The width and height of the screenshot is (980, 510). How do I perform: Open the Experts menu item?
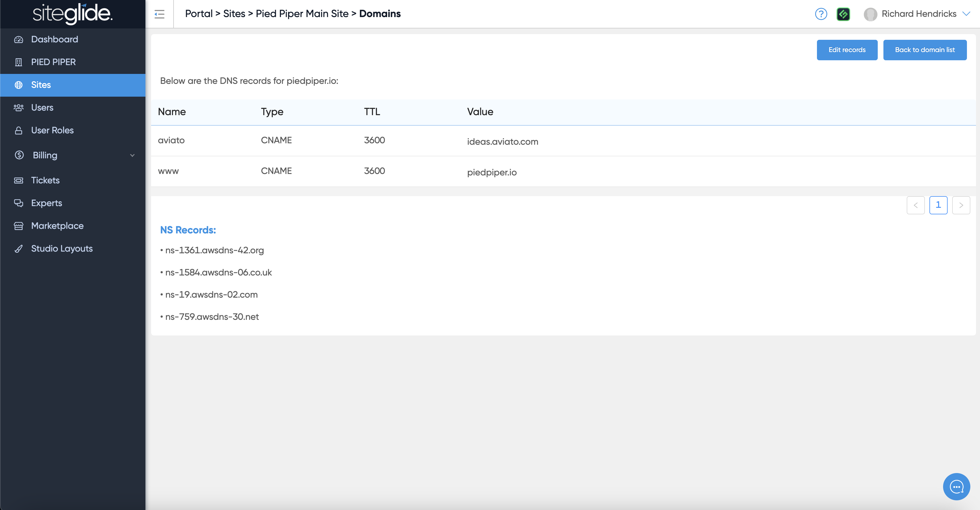point(46,203)
